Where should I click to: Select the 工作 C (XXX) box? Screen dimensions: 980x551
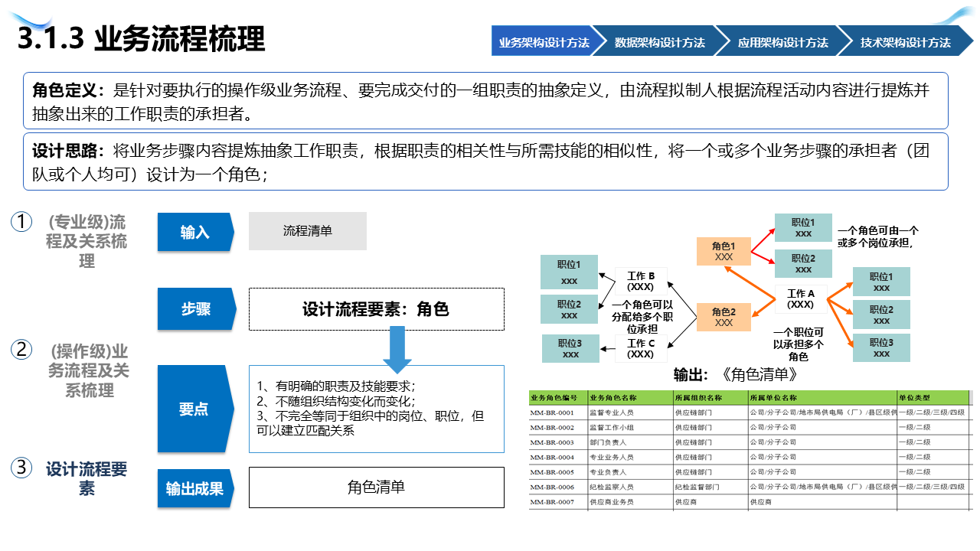pos(641,348)
